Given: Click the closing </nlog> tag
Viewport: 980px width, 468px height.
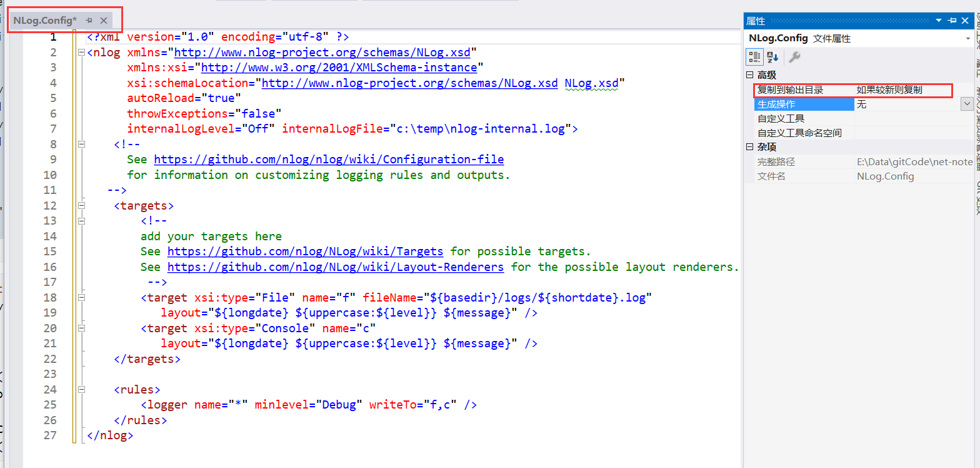Looking at the screenshot, I should point(110,435).
